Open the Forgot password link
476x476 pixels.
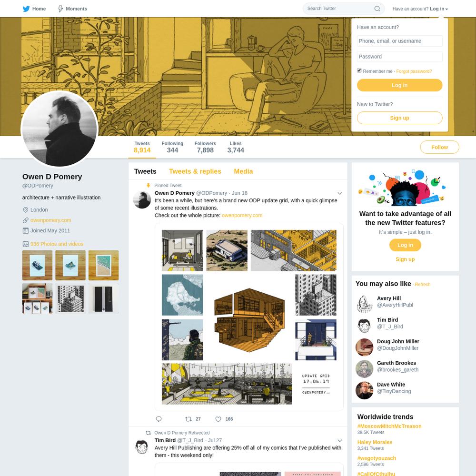(x=414, y=71)
